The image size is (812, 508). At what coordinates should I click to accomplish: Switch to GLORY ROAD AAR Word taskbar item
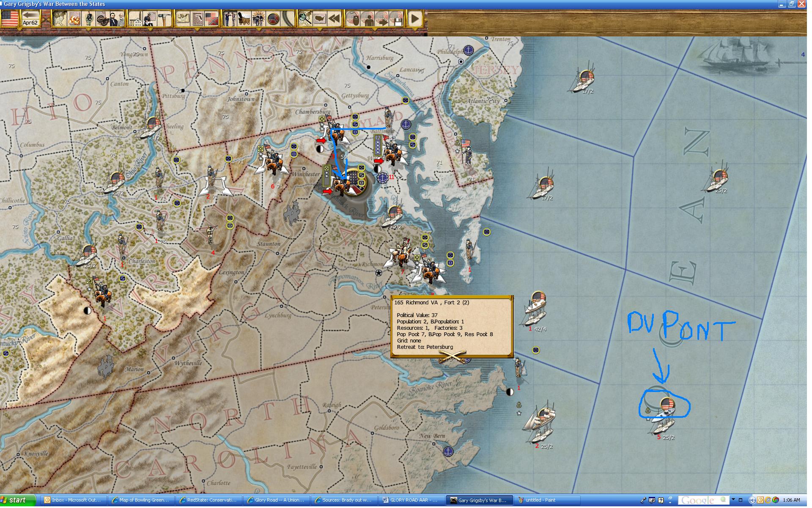click(x=411, y=500)
